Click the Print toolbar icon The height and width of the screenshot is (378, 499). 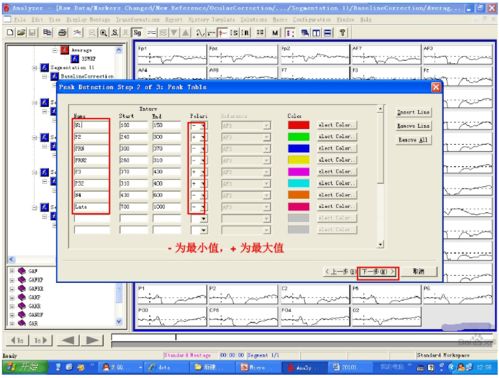click(62, 33)
